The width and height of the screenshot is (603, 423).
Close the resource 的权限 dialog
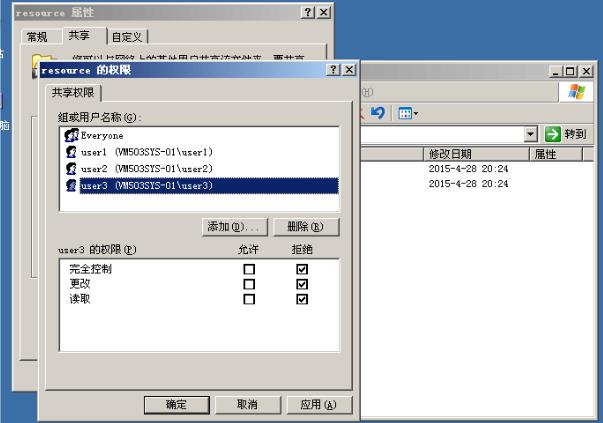click(349, 70)
